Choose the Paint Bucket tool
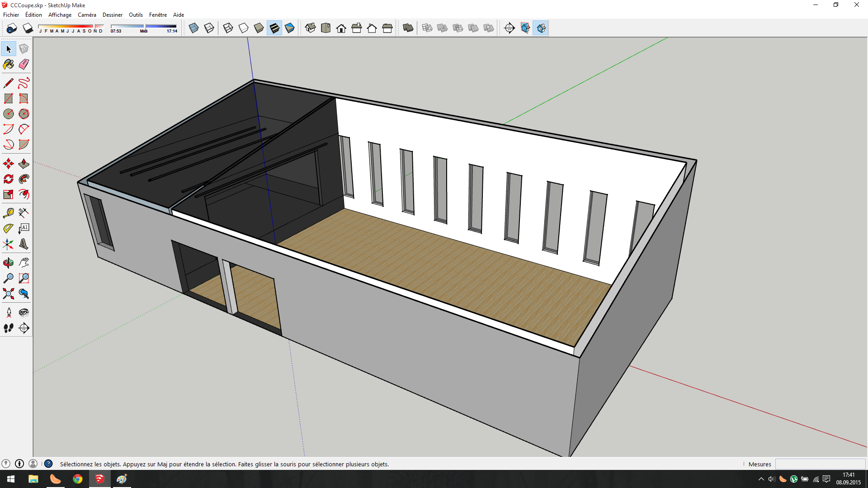Viewport: 868px width, 488px height. [9, 64]
